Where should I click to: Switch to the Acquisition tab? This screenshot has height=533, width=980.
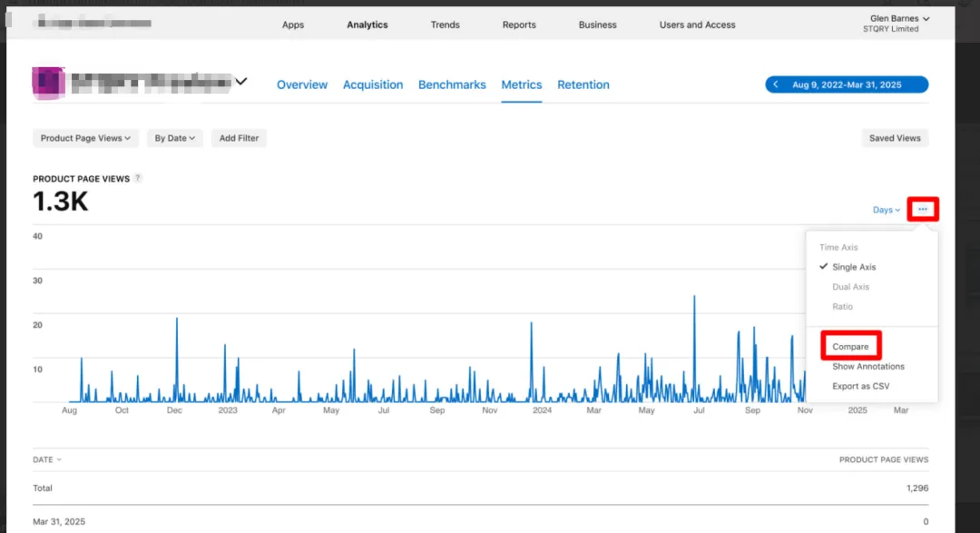pos(373,85)
